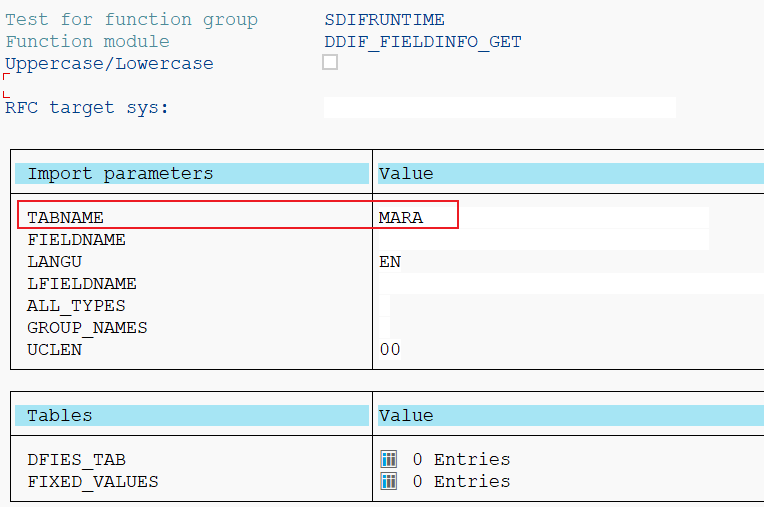This screenshot has width=764, height=507.
Task: Select the UCLEN parameter label
Action: pos(55,350)
